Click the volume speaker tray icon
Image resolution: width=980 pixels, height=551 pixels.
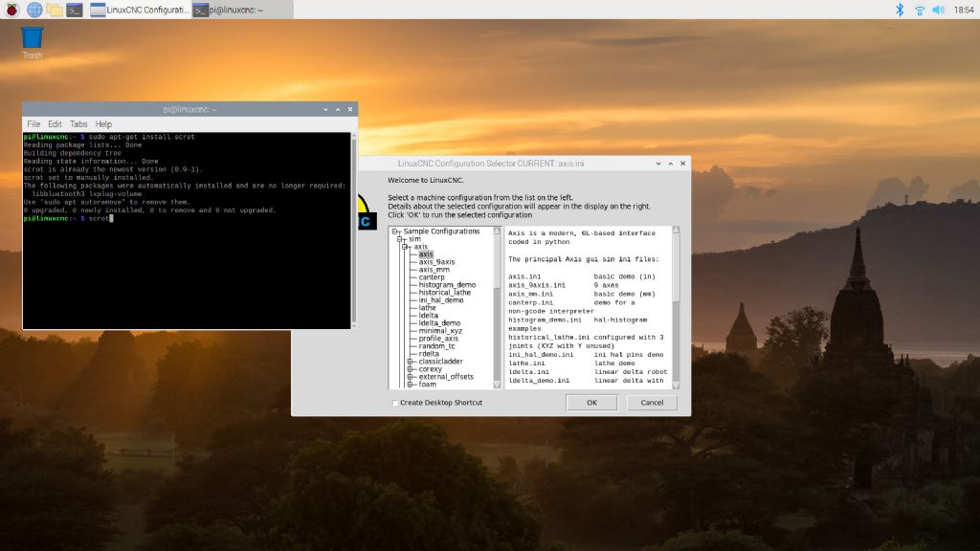[938, 10]
